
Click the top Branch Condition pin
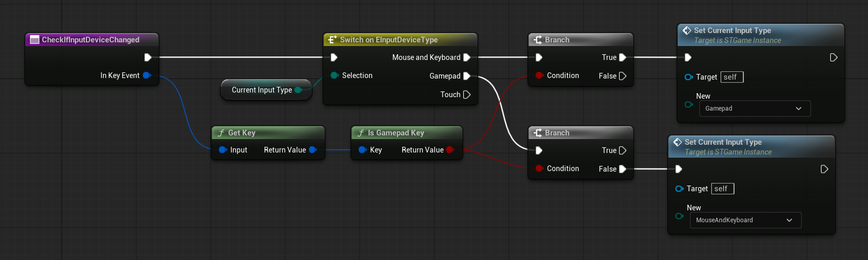[x=539, y=75]
